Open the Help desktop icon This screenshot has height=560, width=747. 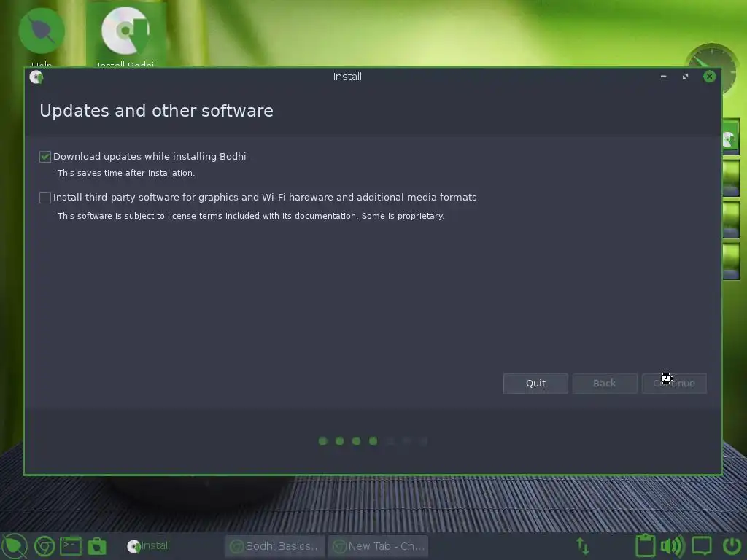point(42,37)
